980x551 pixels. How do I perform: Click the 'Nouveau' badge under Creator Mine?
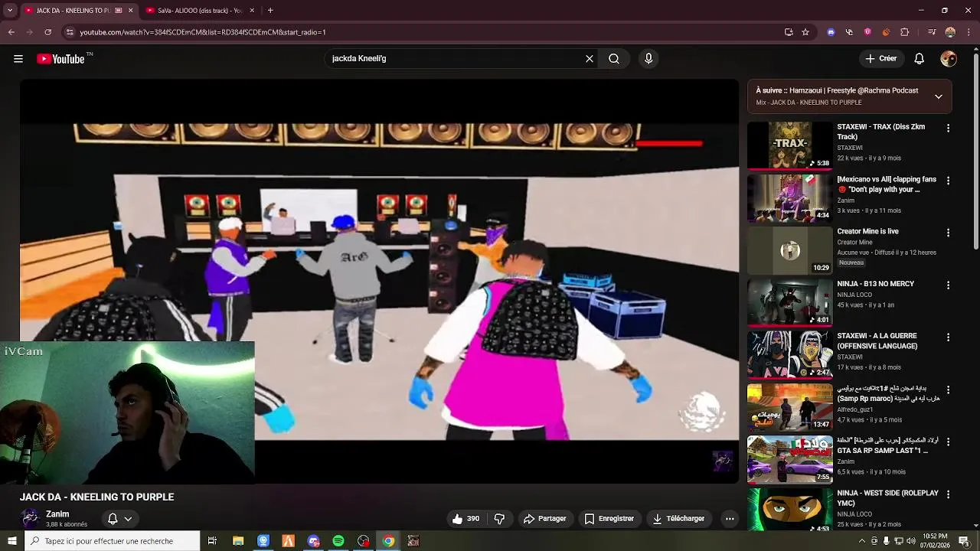851,262
